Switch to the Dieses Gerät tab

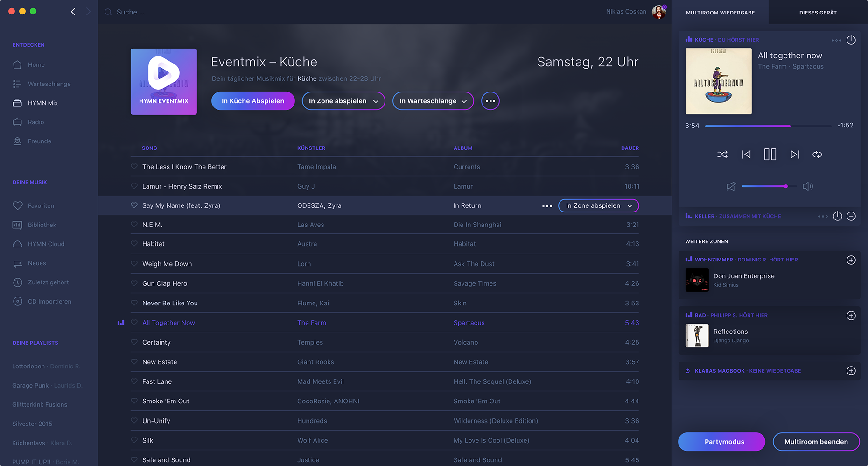(x=818, y=13)
